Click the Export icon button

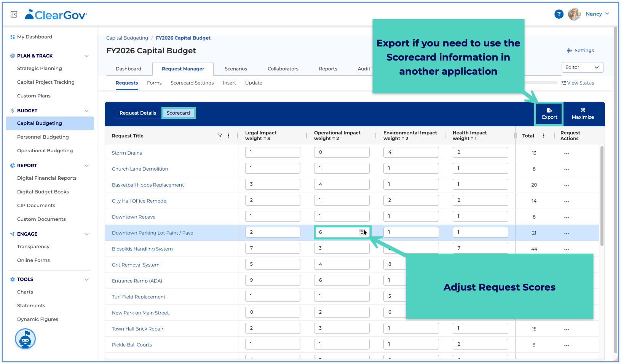[x=549, y=113]
